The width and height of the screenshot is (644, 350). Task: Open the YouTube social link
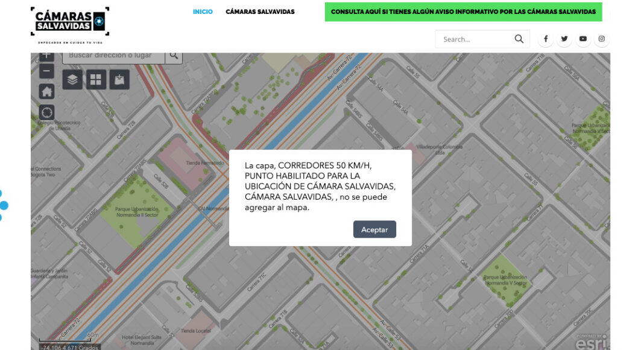[x=583, y=39]
